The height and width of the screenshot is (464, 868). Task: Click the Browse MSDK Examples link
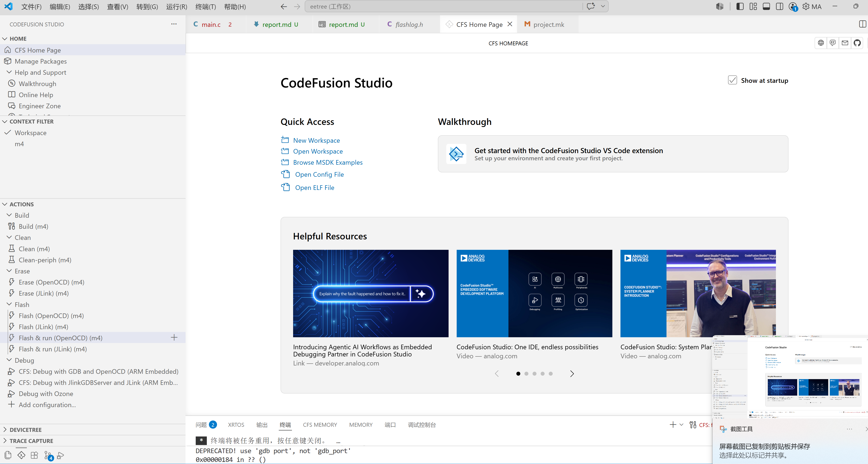[x=328, y=162]
